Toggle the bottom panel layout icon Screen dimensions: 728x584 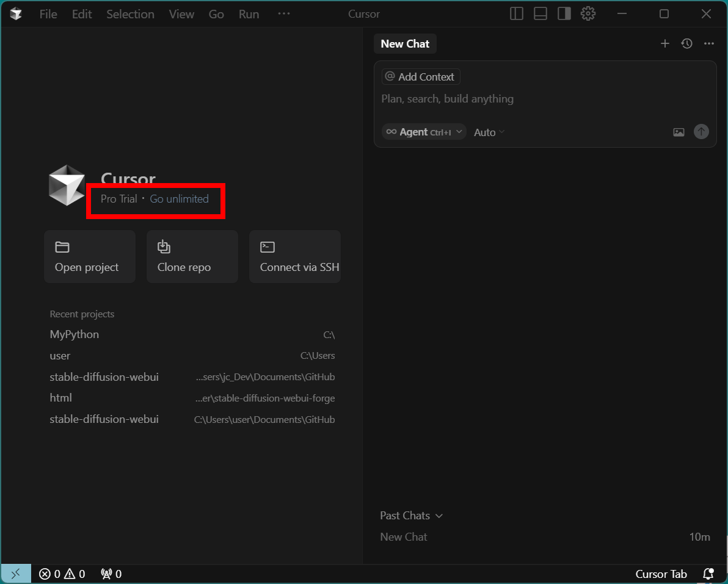pyautogui.click(x=541, y=14)
